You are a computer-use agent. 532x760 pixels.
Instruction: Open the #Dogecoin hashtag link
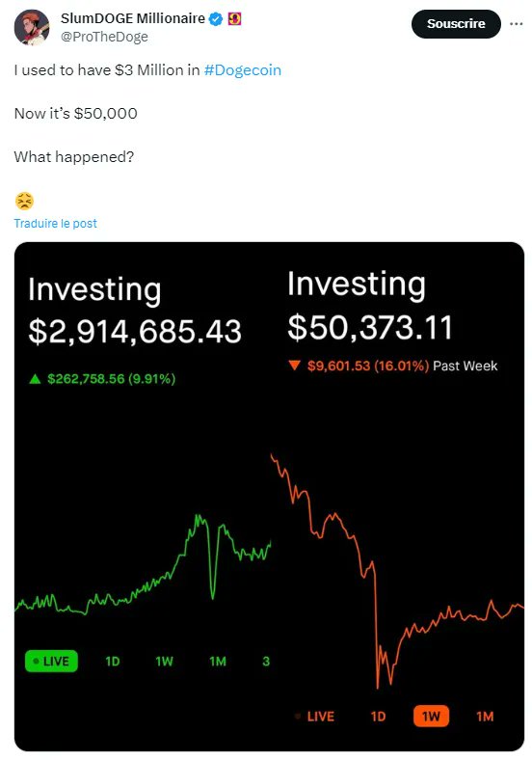click(242, 69)
